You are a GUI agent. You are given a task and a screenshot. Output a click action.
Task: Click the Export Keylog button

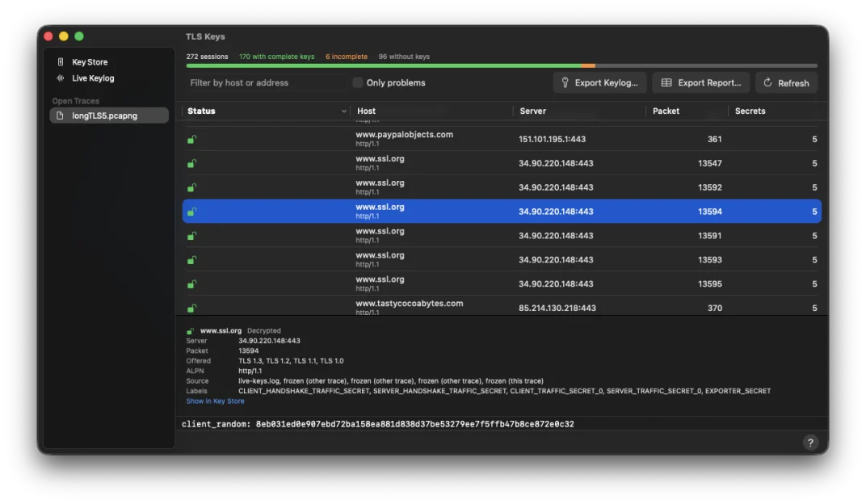pos(599,83)
